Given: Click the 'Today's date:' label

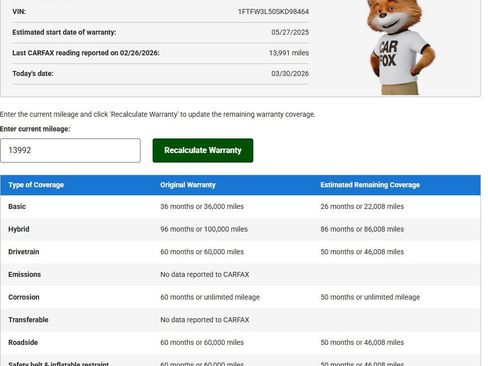Looking at the screenshot, I should click(x=33, y=74).
